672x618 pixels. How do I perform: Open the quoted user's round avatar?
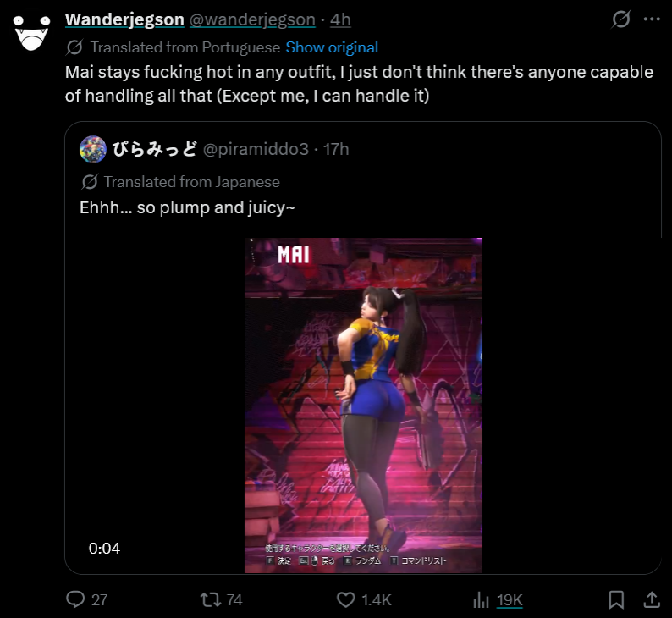[x=93, y=149]
